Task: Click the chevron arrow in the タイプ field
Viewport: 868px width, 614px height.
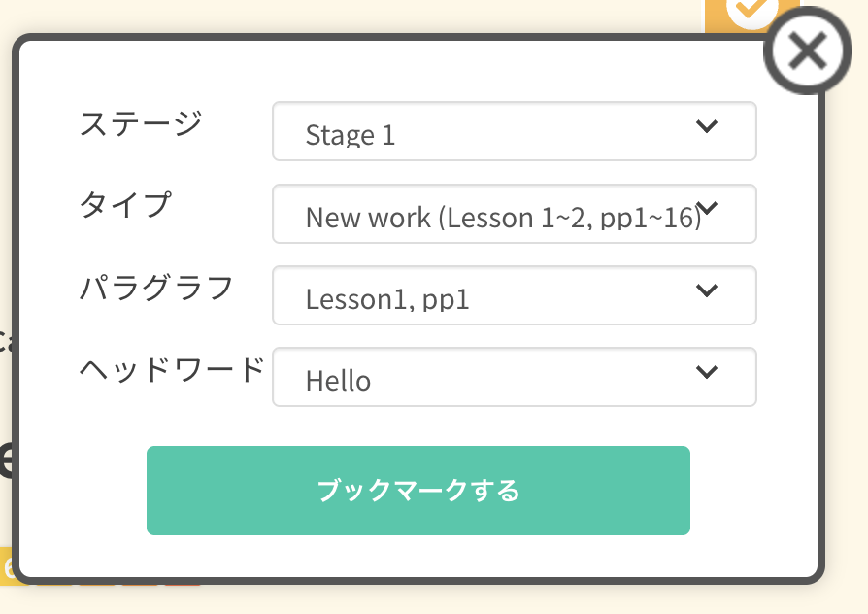Action: pos(707,208)
